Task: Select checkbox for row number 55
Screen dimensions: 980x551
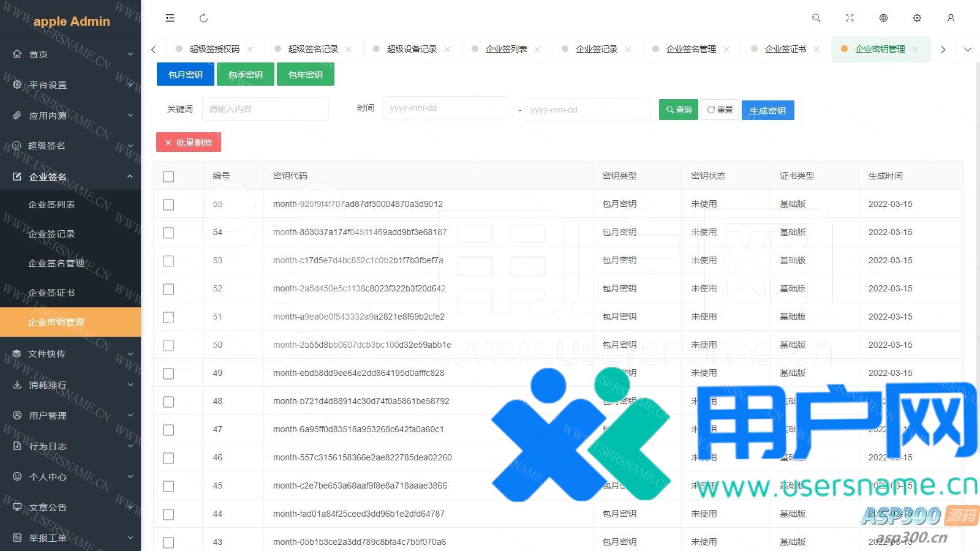Action: 168,204
